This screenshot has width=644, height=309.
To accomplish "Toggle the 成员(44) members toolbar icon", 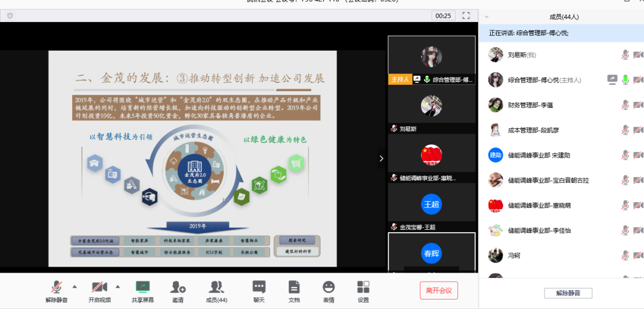I will click(x=216, y=287).
